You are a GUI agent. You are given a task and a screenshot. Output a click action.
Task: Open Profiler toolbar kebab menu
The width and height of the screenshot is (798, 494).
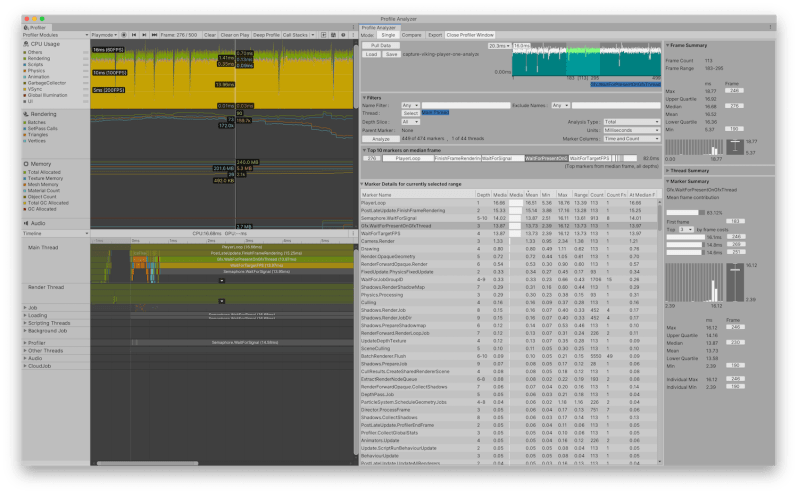pyautogui.click(x=353, y=35)
